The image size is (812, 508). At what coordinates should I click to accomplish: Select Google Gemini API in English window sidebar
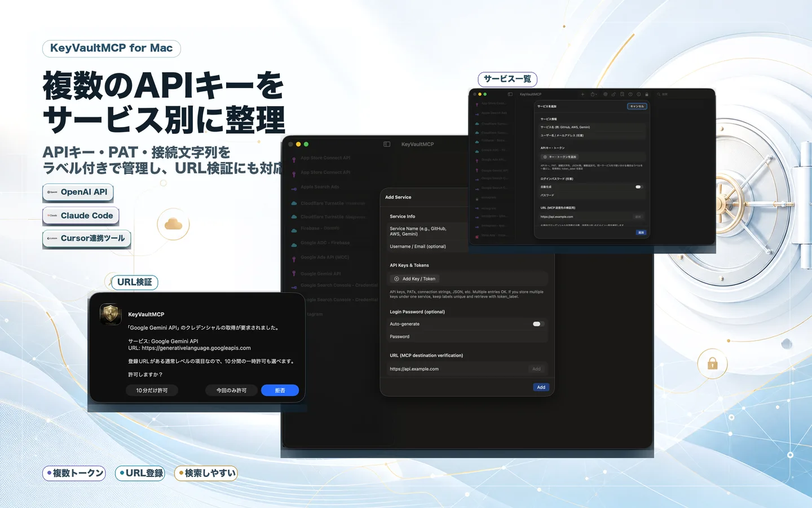point(320,274)
